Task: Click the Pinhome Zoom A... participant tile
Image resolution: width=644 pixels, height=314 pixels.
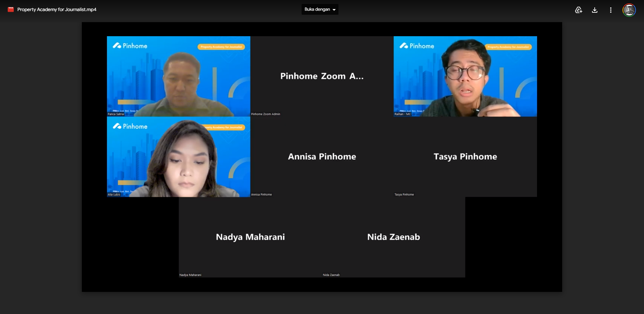Action: 322,76
